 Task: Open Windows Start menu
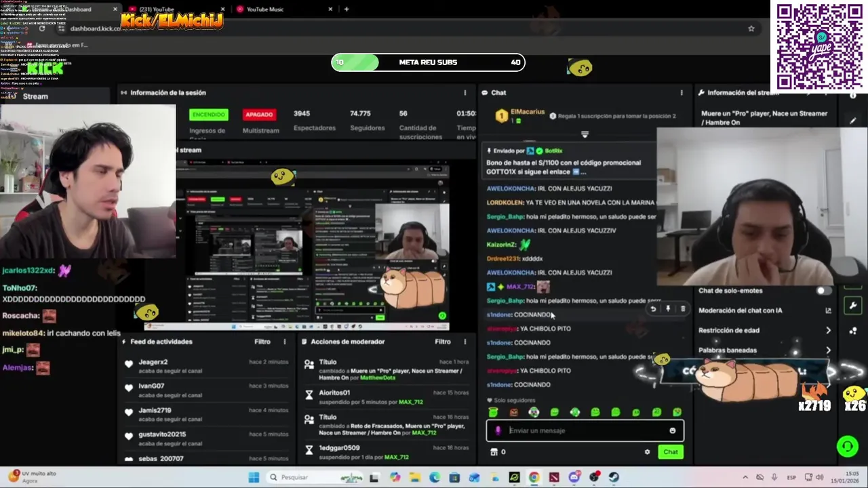coord(254,477)
